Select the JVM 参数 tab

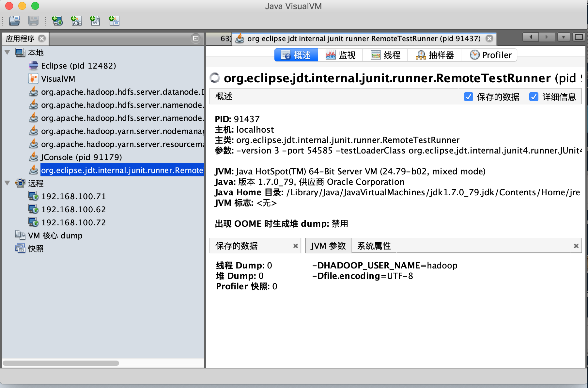(328, 246)
